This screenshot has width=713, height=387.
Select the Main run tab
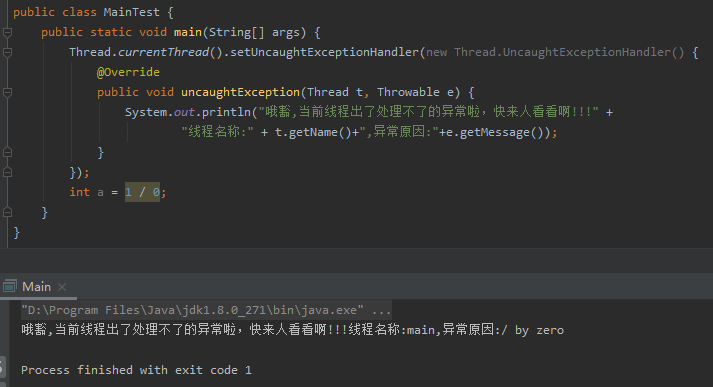click(x=36, y=287)
